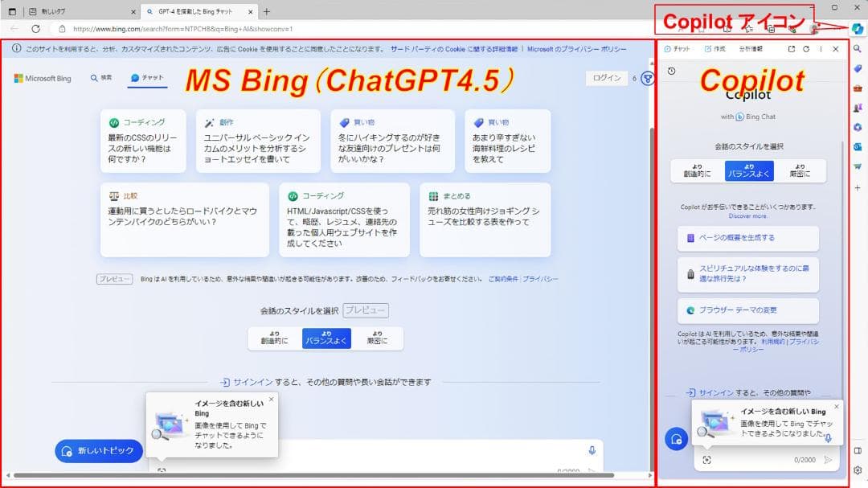Refresh the Copilot panel
The image size is (868, 488).
coord(806,49)
